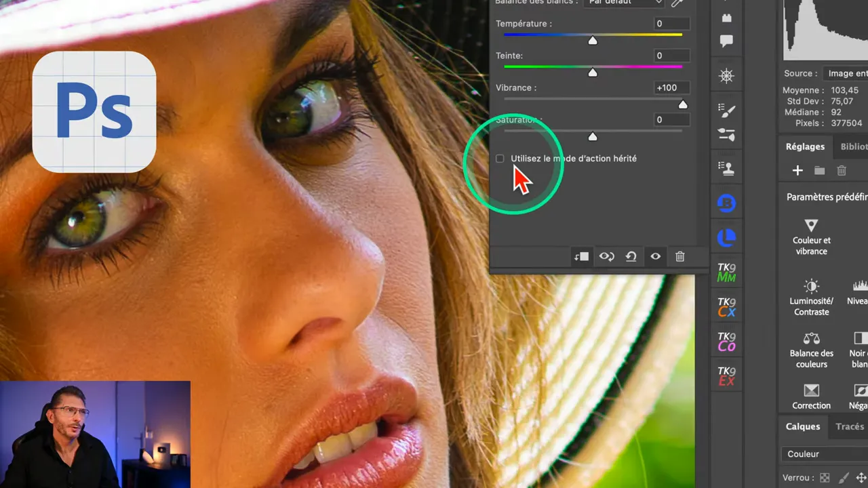This screenshot has height=488, width=868.
Task: Open the TK9 Ex panel
Action: click(726, 376)
